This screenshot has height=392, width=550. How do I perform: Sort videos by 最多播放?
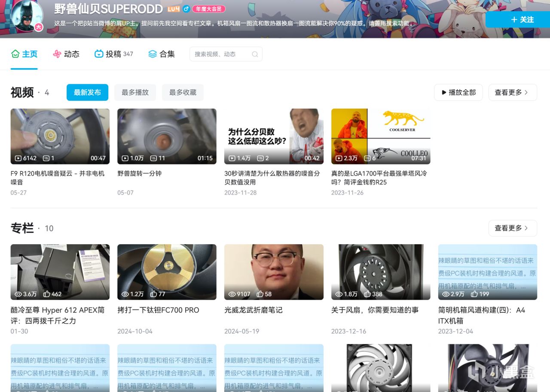point(135,92)
